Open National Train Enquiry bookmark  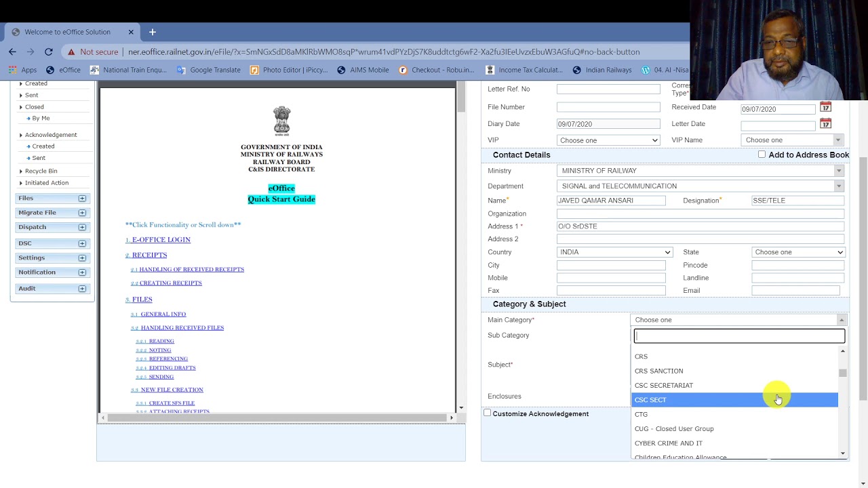click(128, 70)
